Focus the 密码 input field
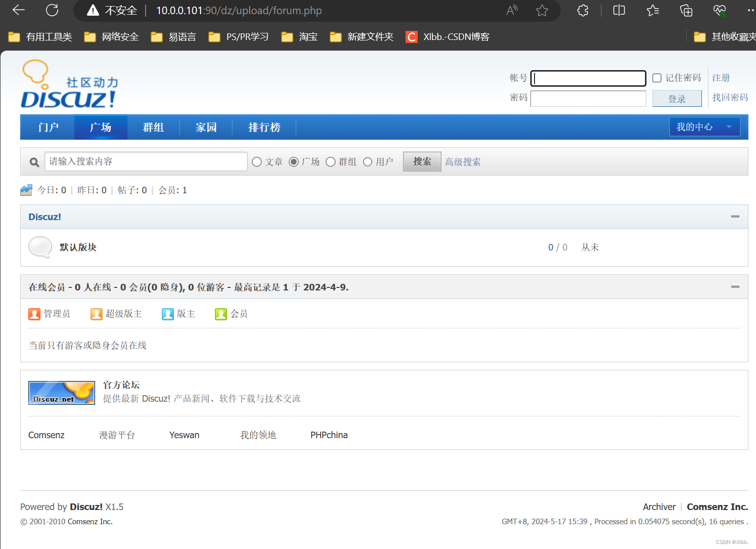The width and height of the screenshot is (756, 549). tap(588, 99)
